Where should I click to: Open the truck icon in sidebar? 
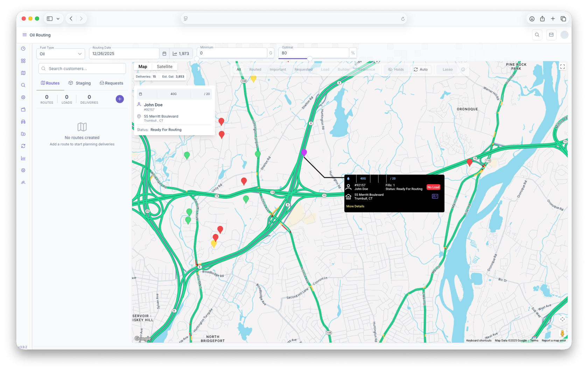pyautogui.click(x=23, y=122)
